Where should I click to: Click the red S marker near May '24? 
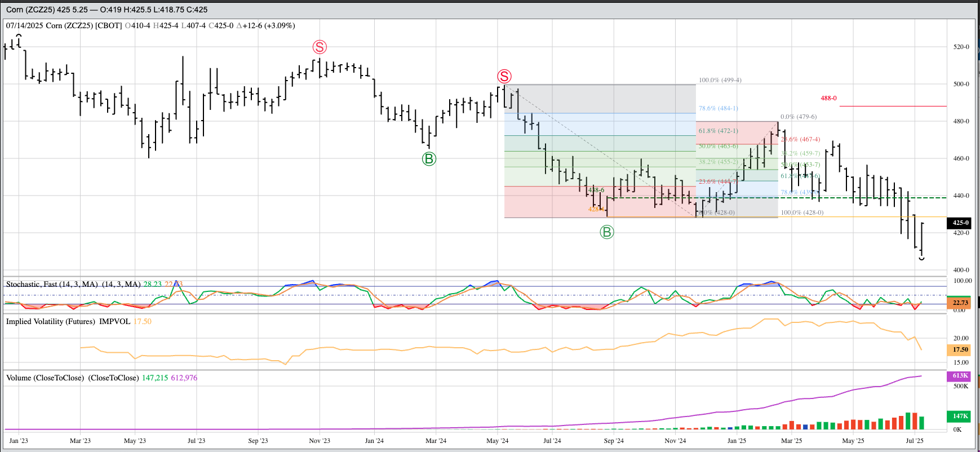504,77
